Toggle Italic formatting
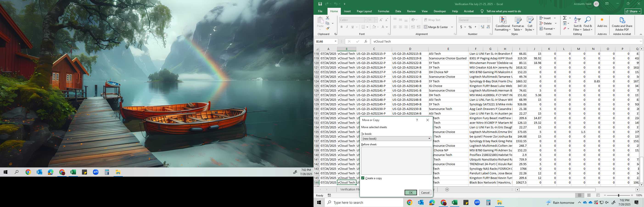Image resolution: width=644 pixels, height=207 pixels. pos(347,27)
